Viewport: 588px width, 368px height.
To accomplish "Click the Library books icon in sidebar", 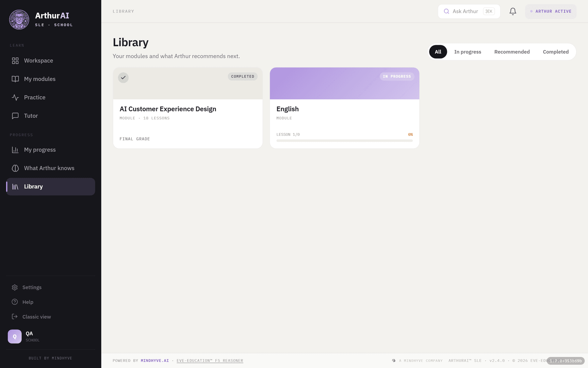I will [15, 187].
